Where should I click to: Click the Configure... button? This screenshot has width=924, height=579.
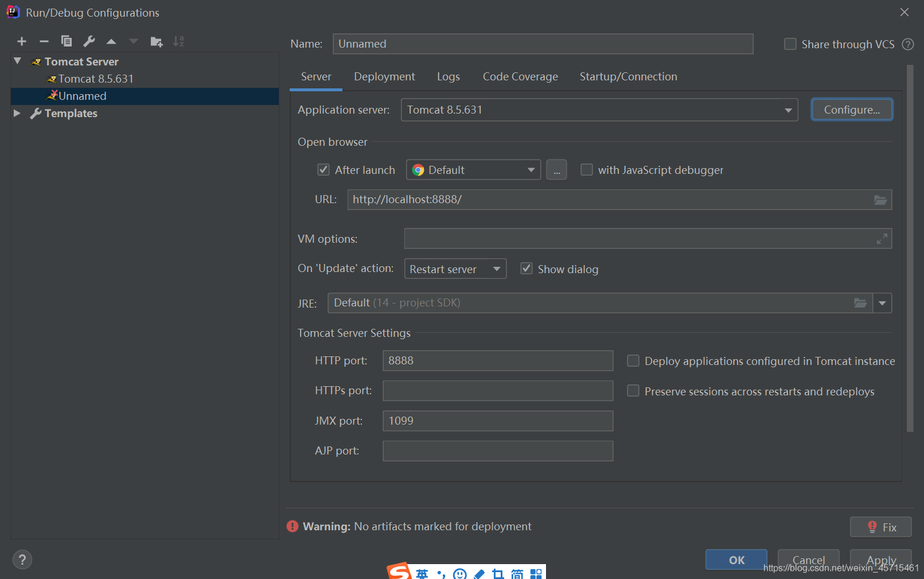point(852,110)
